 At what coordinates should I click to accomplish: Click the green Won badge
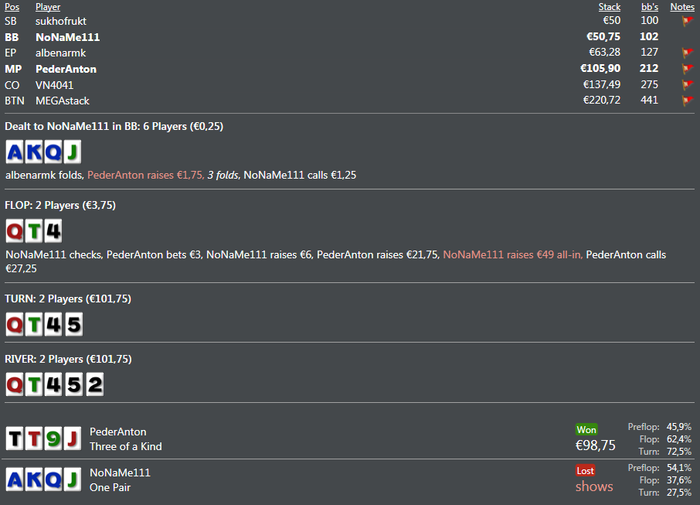click(x=587, y=429)
